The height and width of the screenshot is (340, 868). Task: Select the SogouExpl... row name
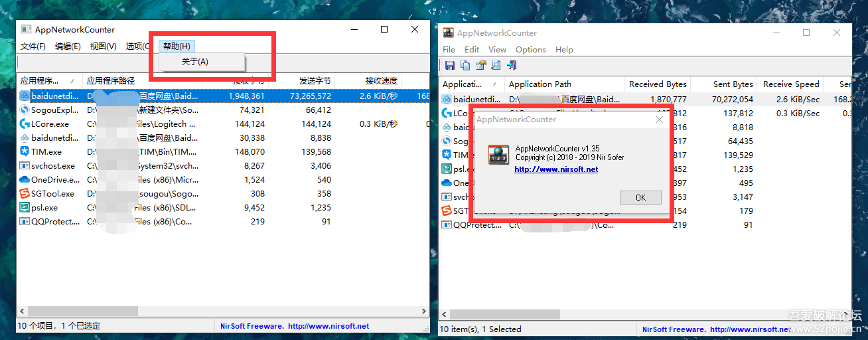(x=54, y=110)
